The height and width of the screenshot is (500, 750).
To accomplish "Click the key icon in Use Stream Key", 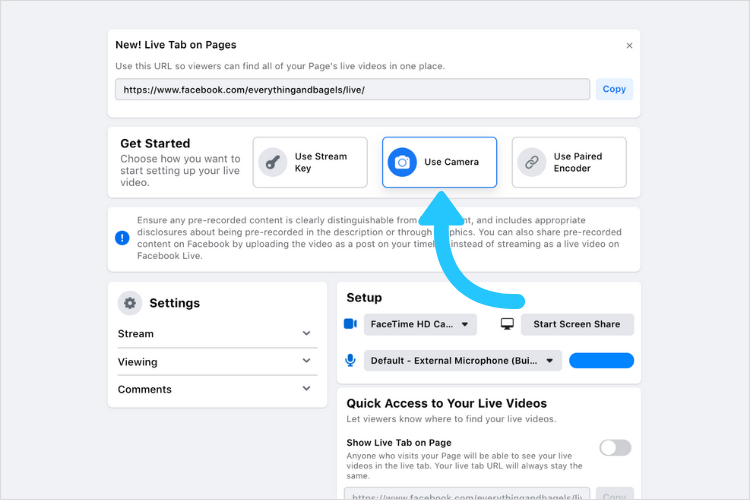I will click(273, 162).
